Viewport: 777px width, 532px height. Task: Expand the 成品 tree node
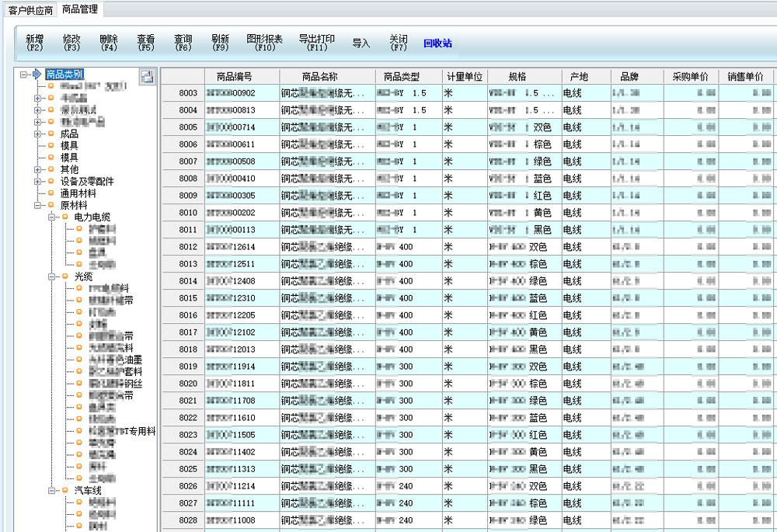[38, 134]
